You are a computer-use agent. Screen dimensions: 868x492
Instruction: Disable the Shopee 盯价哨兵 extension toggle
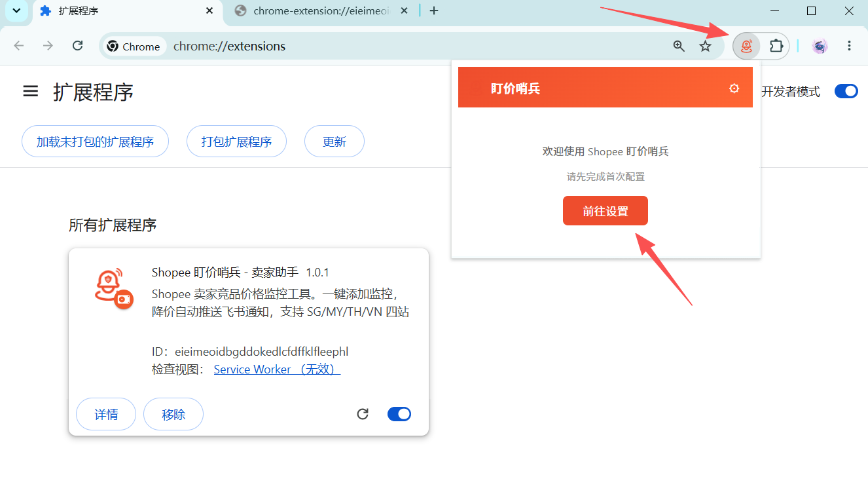399,414
